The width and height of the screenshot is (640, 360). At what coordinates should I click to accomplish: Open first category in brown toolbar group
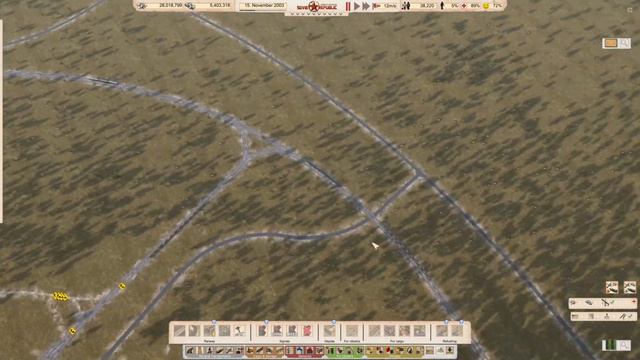250,350
